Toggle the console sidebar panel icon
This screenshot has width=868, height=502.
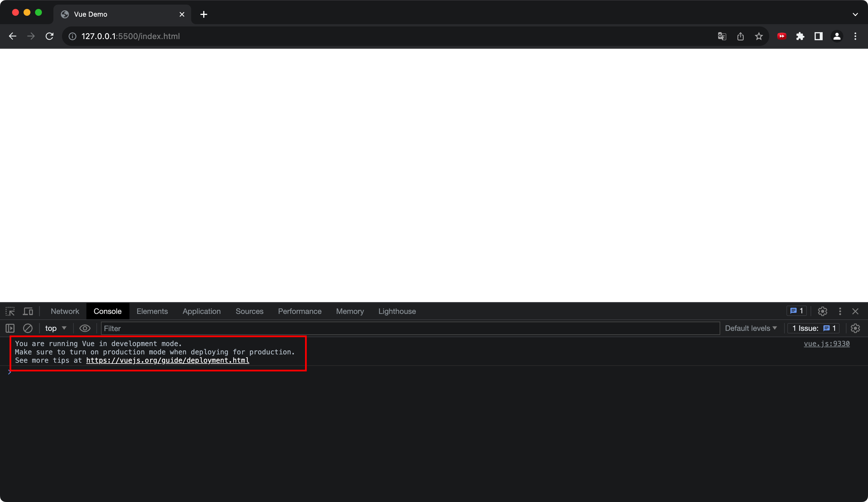[x=10, y=328]
